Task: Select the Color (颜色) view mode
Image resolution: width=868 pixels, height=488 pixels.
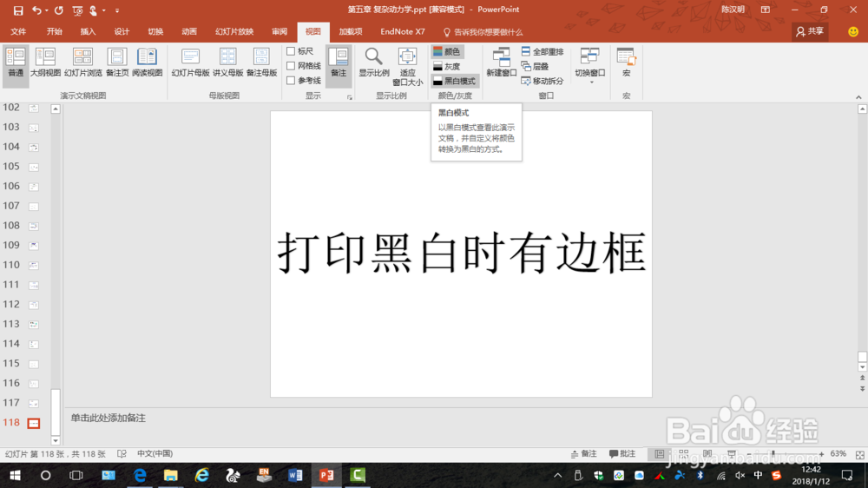Action: (447, 51)
